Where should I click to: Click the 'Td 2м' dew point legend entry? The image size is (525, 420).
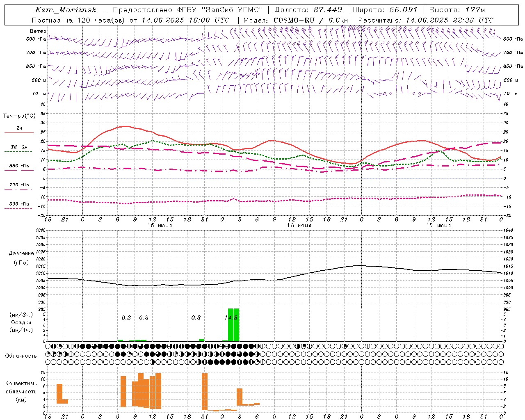click(x=19, y=147)
